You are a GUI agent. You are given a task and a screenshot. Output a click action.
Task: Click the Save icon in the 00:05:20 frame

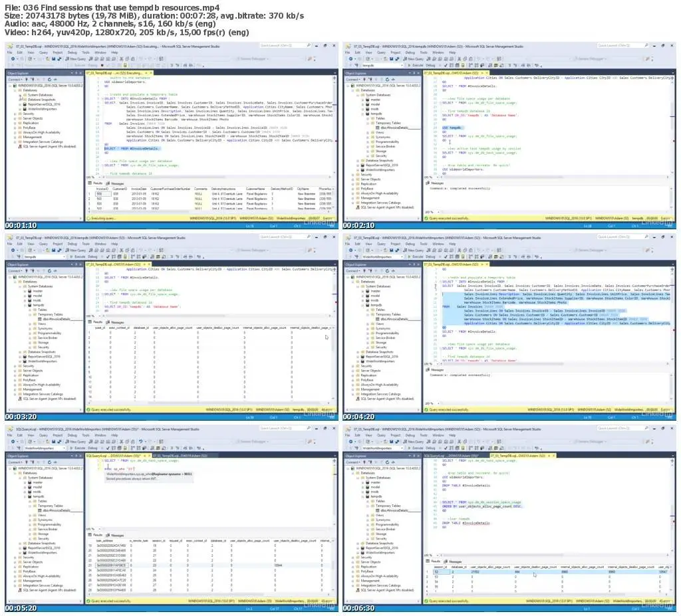(53, 441)
